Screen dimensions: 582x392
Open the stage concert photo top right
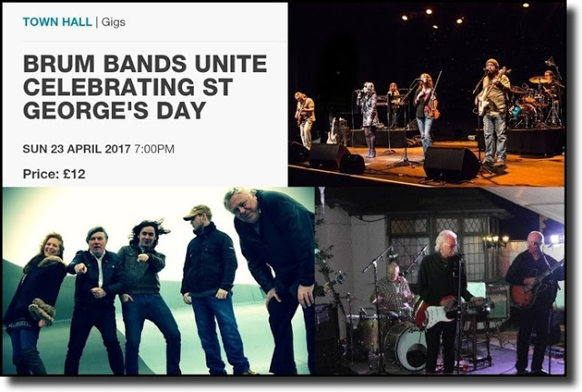click(426, 94)
